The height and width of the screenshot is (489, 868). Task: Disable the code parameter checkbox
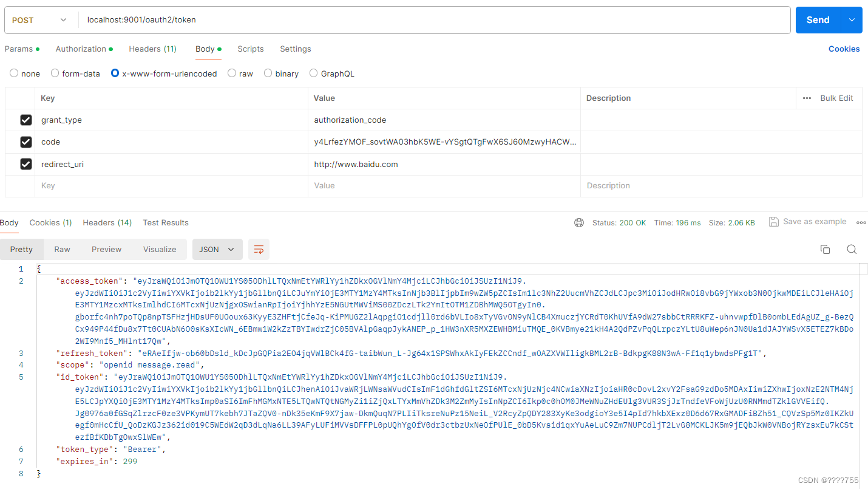[x=25, y=142]
